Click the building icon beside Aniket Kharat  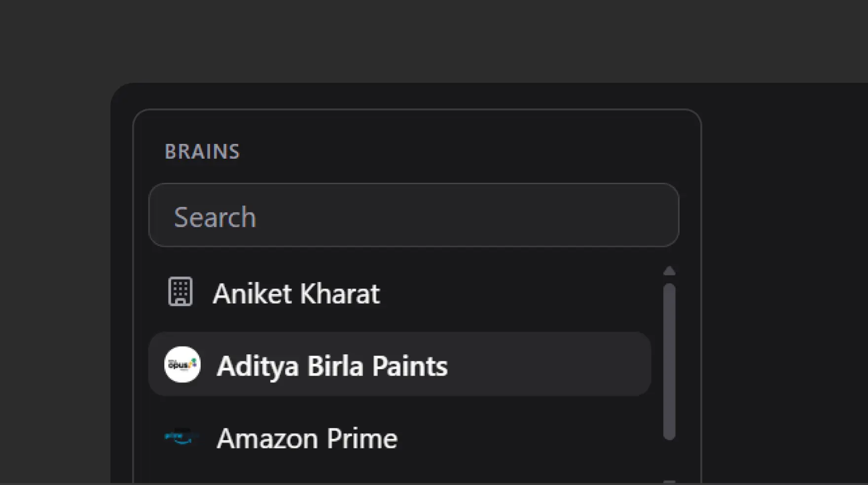click(181, 292)
